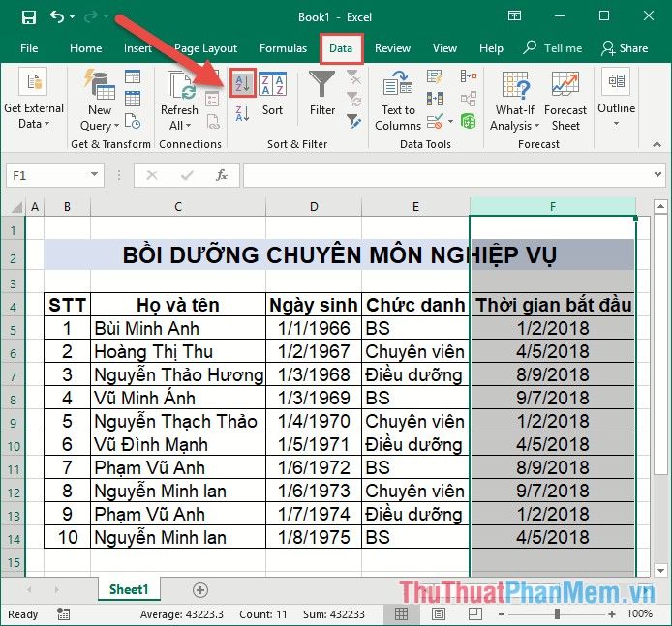Click the Insert Function fx icon
The height and width of the screenshot is (626, 672).
(222, 175)
